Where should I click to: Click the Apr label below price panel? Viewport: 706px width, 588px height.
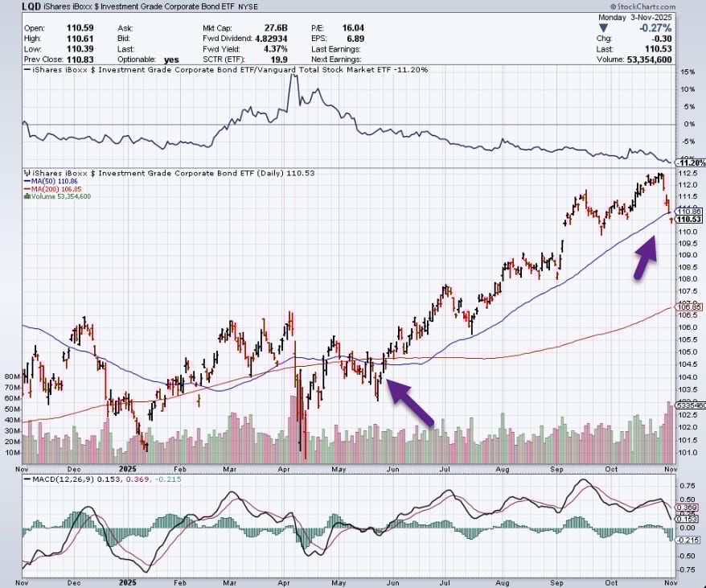[284, 469]
